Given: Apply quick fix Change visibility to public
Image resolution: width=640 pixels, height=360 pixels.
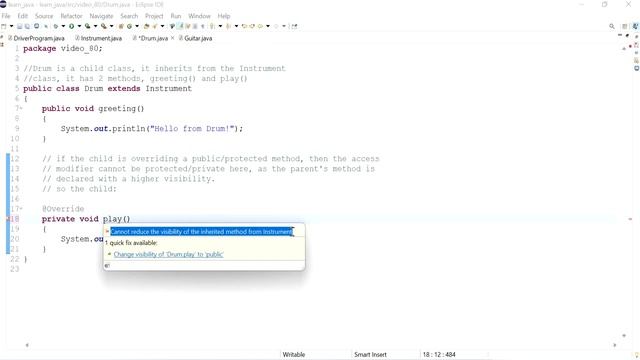Looking at the screenshot, I should [169, 254].
